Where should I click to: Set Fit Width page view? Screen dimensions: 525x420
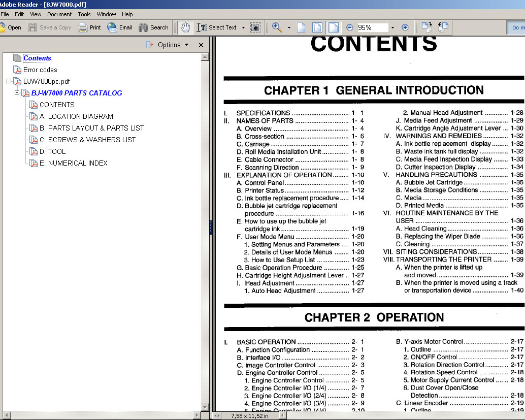tap(334, 27)
